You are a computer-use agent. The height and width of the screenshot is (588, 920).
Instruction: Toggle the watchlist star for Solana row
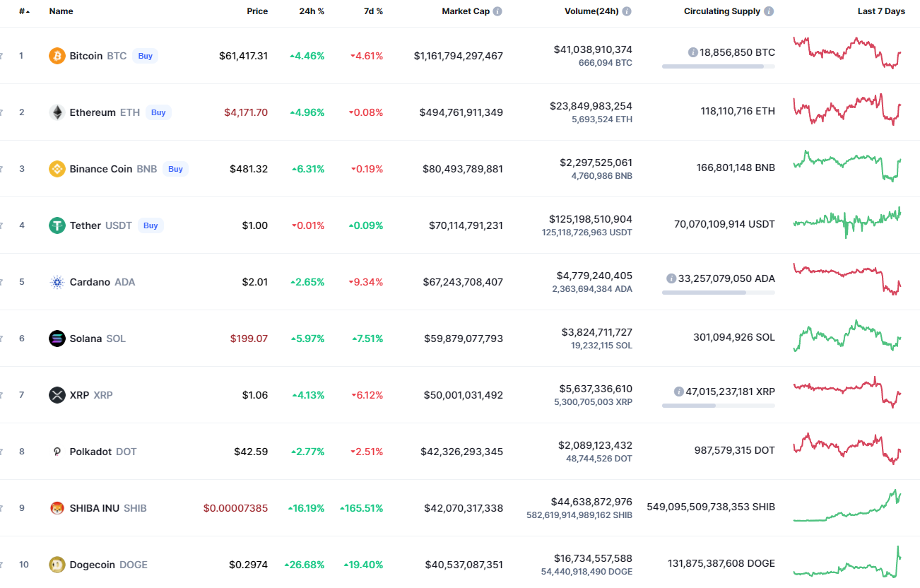point(1,339)
